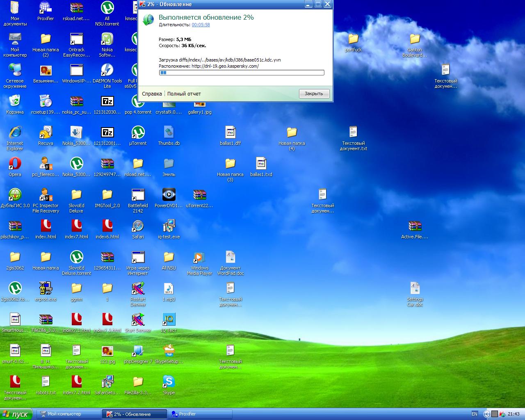
Task: Open the Справка help link
Action: click(x=152, y=94)
